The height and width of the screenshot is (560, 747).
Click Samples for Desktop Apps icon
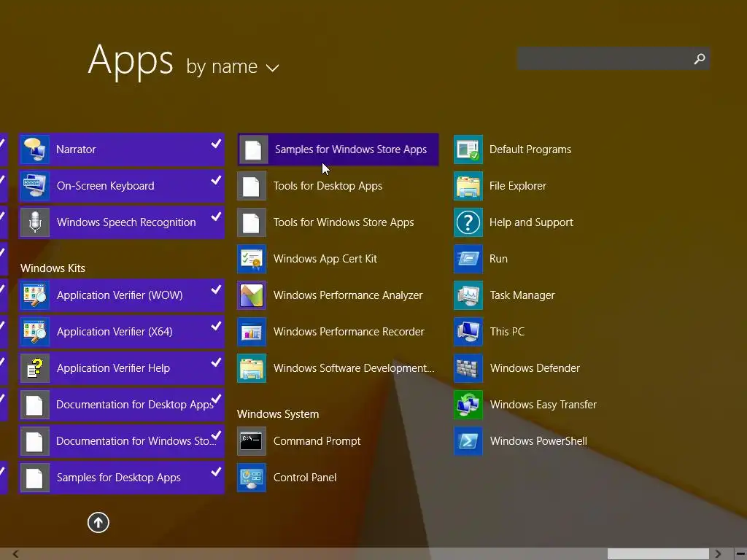(35, 478)
